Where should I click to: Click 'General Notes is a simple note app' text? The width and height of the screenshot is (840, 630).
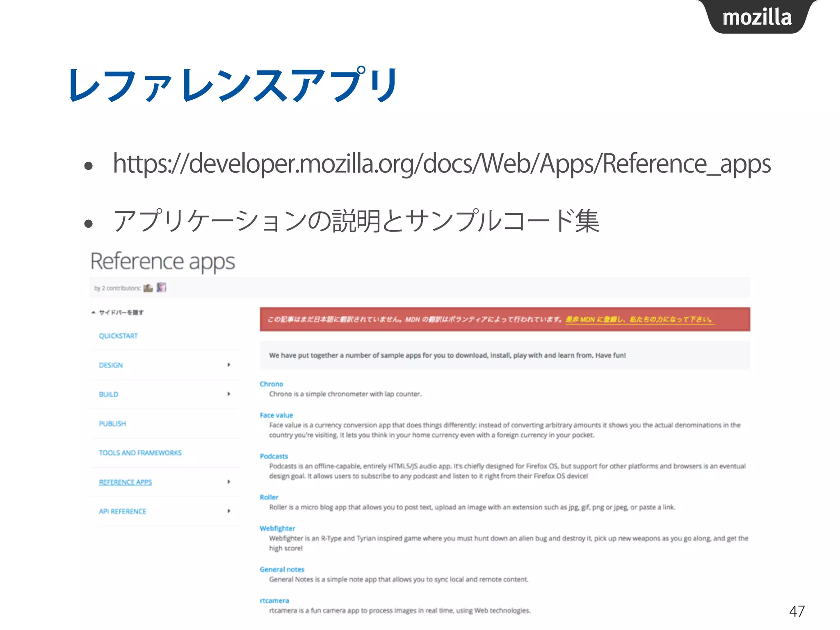(x=399, y=579)
